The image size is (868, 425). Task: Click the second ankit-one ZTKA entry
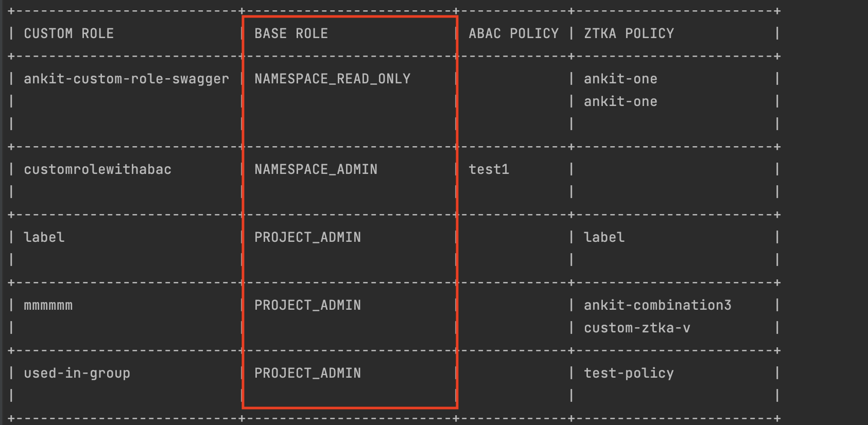[x=620, y=101]
